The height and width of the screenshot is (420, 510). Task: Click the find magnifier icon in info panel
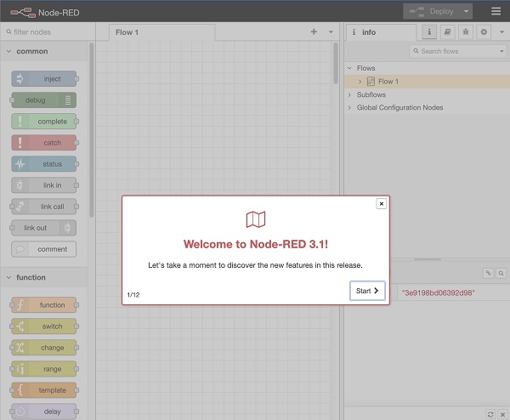(501, 273)
